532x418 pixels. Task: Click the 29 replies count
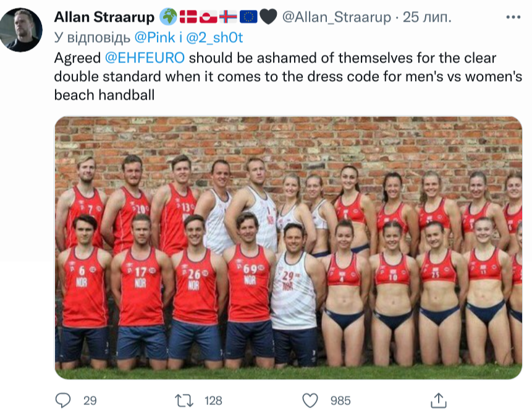click(90, 401)
